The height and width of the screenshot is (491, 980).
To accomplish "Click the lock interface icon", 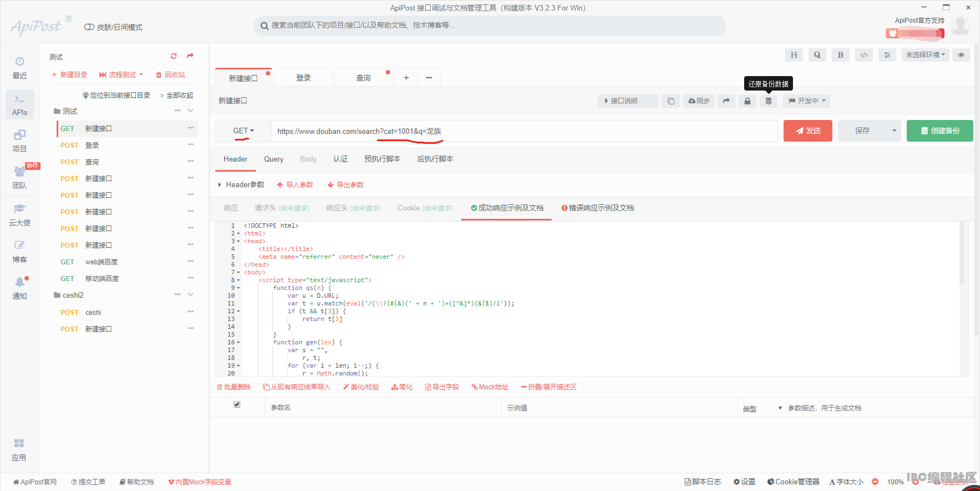I will (x=747, y=101).
